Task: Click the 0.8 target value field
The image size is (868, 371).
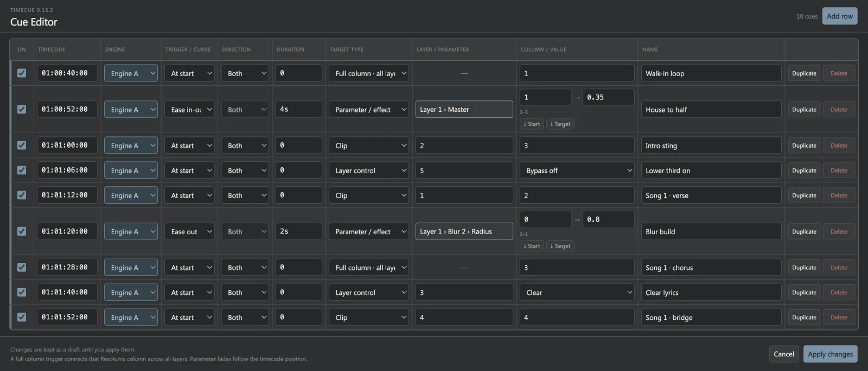Action: tap(608, 219)
